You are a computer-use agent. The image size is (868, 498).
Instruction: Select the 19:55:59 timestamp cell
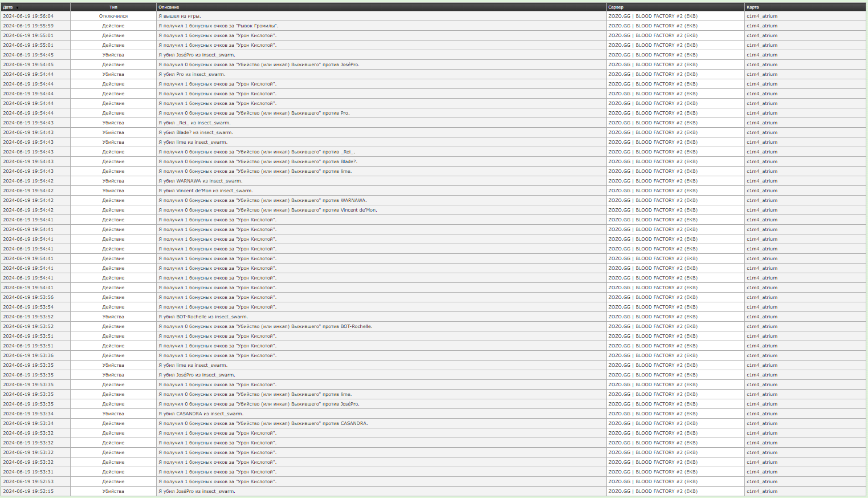28,26
